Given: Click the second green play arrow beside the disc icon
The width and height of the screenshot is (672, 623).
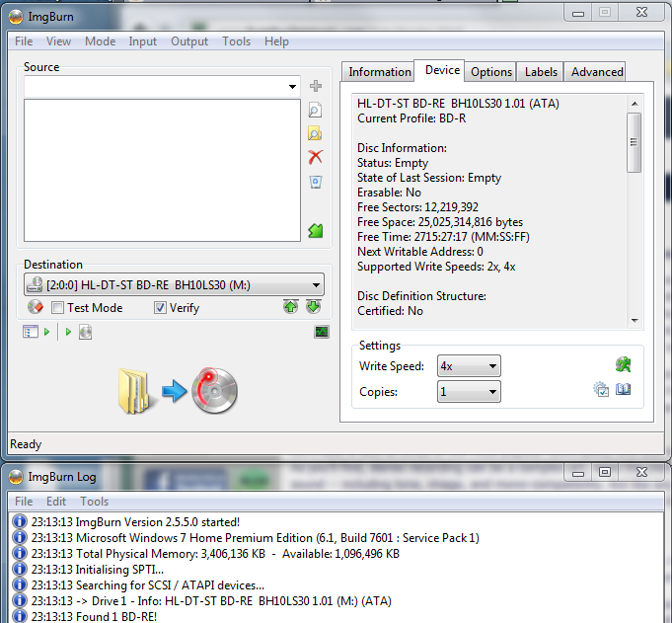Looking at the screenshot, I should 68,332.
